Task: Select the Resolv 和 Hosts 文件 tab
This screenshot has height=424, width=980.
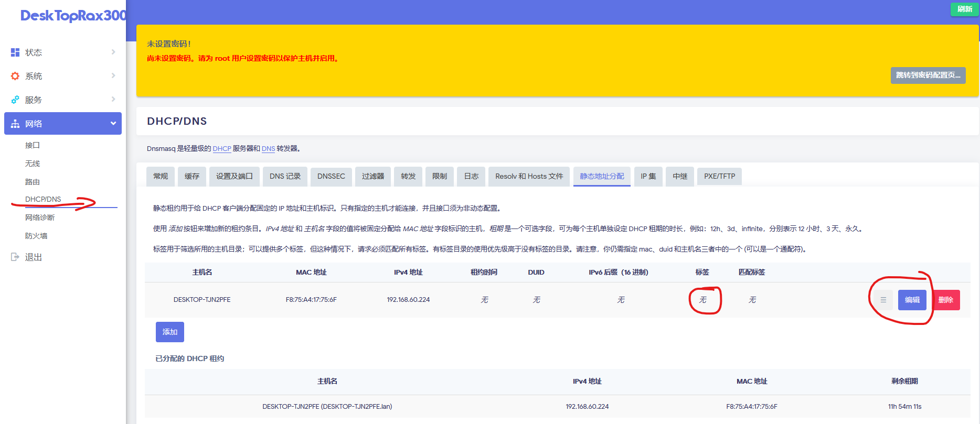Action: click(x=529, y=176)
